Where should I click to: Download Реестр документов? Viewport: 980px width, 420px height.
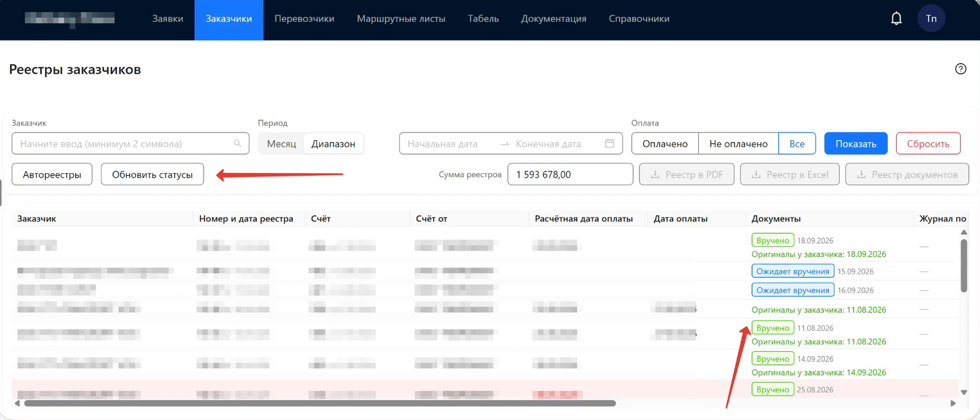pyautogui.click(x=907, y=174)
